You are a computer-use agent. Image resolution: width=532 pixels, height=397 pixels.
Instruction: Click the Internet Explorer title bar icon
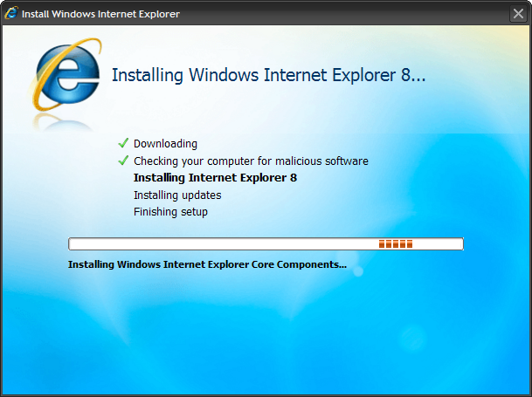10,13
